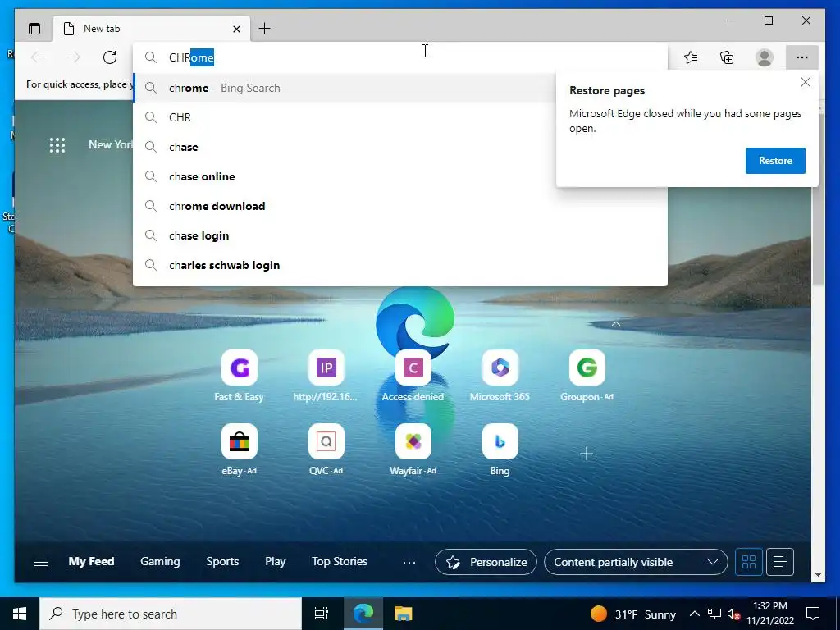Open File Explorer from the taskbar
This screenshot has height=630, width=840.
403,614
